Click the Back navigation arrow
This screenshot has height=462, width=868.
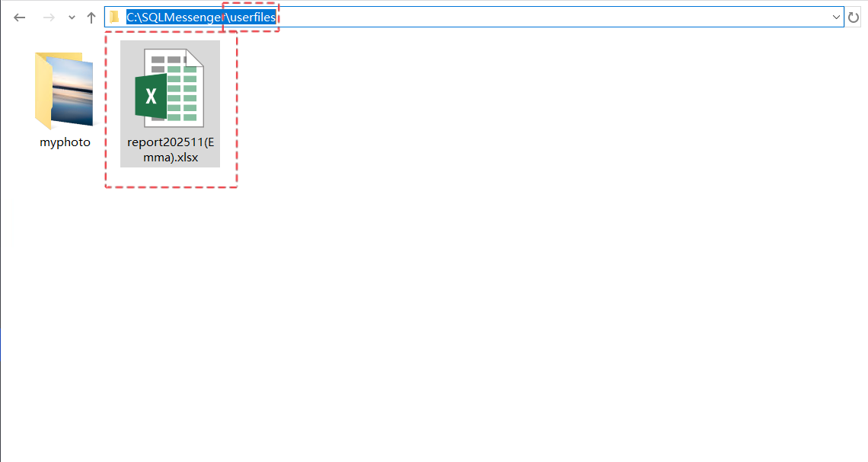click(20, 18)
